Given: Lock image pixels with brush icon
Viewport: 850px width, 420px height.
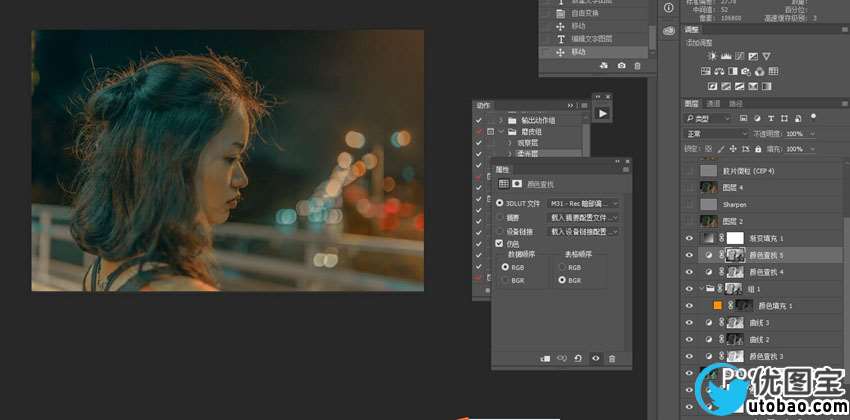Looking at the screenshot, I should tap(720, 148).
